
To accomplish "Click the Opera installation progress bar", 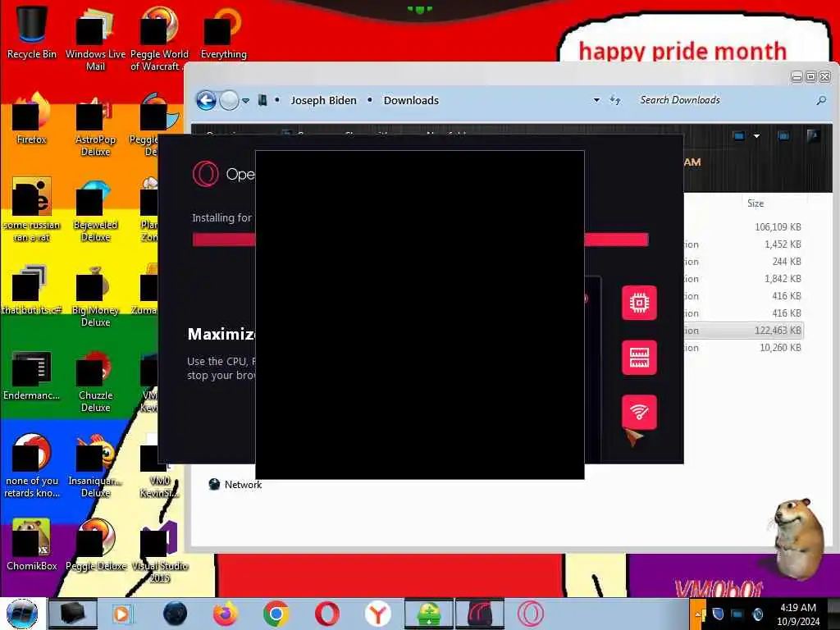I will click(x=421, y=240).
